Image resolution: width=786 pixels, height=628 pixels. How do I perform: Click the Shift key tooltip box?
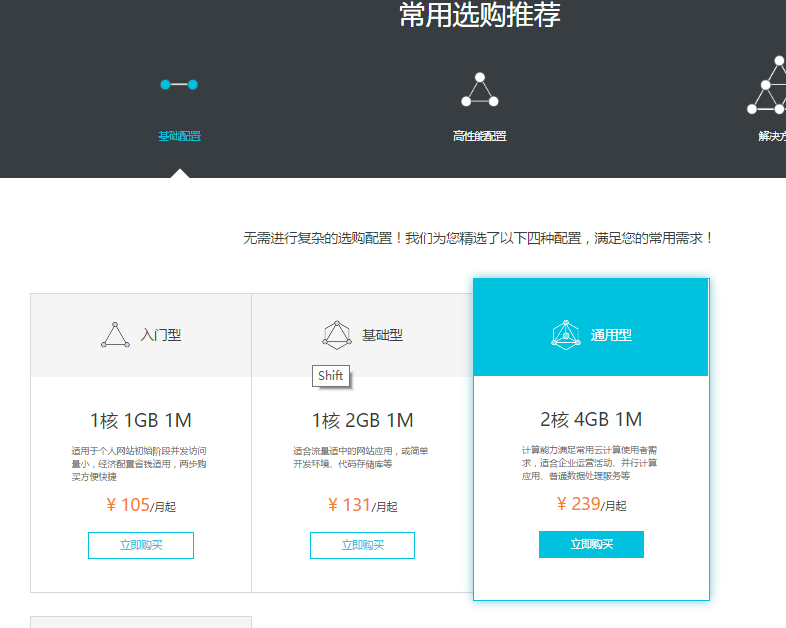[331, 376]
